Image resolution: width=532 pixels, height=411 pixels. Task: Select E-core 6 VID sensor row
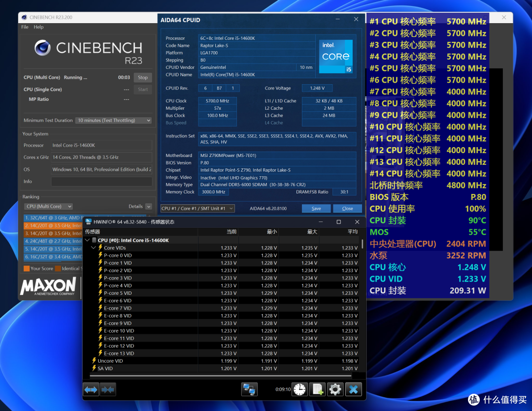tap(222, 300)
